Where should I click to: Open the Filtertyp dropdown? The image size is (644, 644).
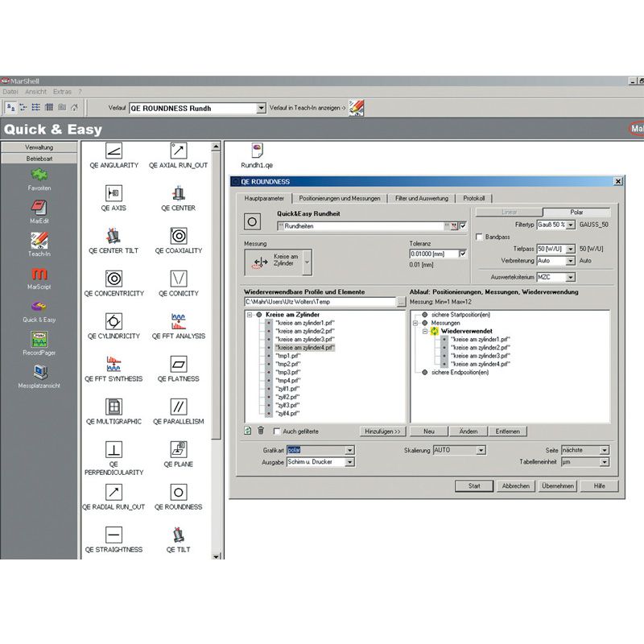571,225
